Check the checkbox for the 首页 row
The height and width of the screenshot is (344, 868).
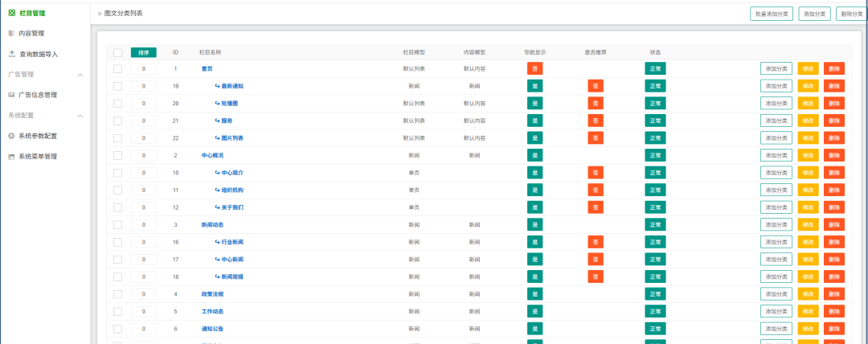tap(117, 69)
